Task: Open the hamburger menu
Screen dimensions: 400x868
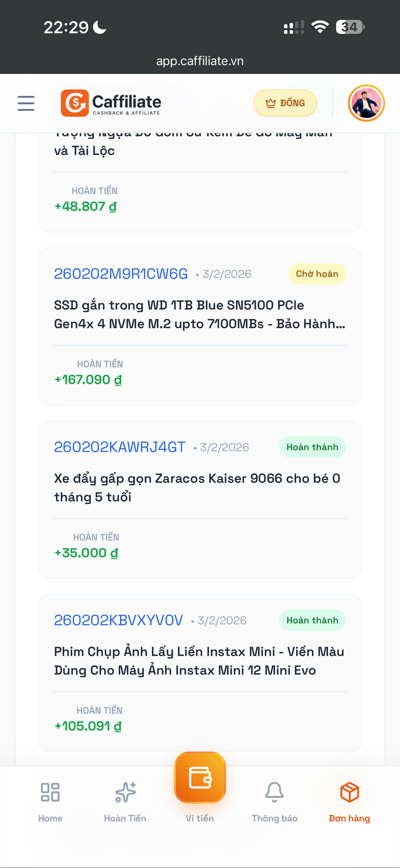Action: [x=26, y=103]
